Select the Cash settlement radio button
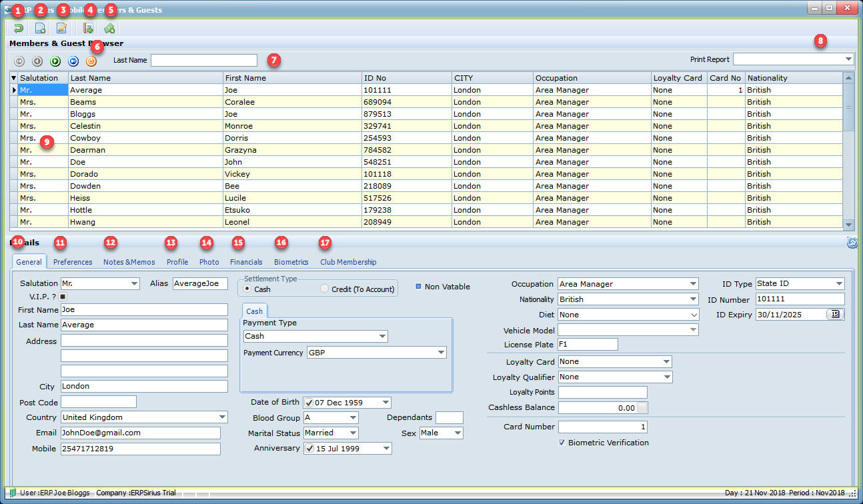 point(248,289)
